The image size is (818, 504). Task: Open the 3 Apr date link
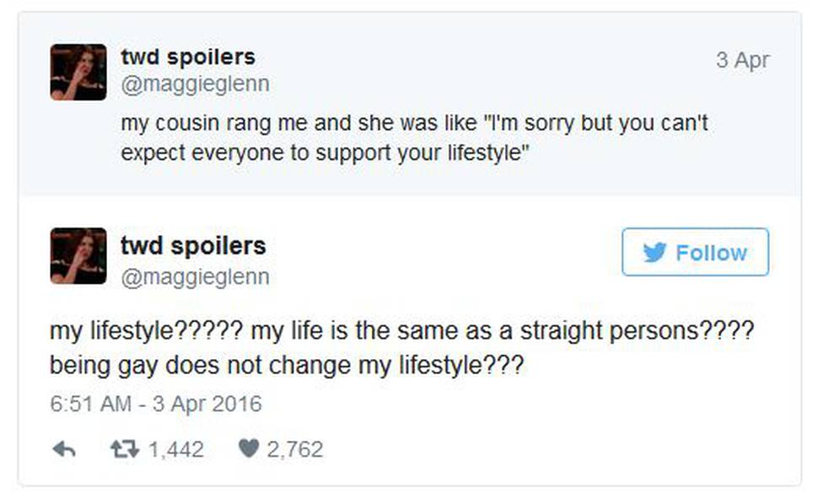pos(742,60)
